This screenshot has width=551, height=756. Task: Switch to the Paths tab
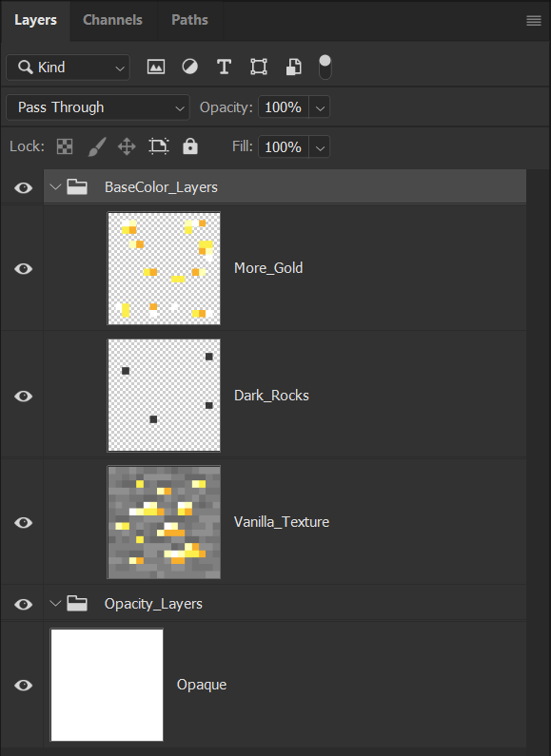coord(189,20)
